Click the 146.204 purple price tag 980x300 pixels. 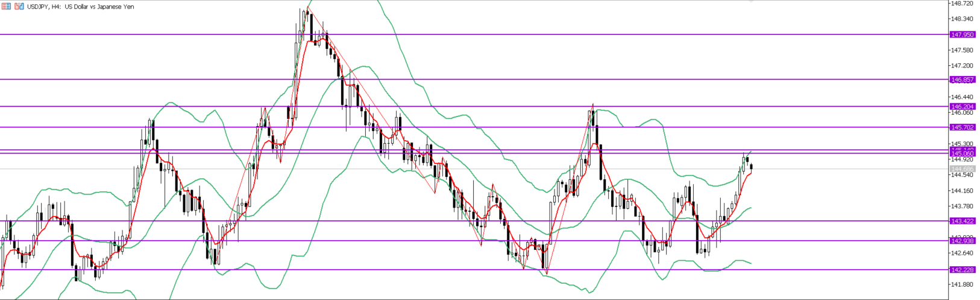pos(963,106)
